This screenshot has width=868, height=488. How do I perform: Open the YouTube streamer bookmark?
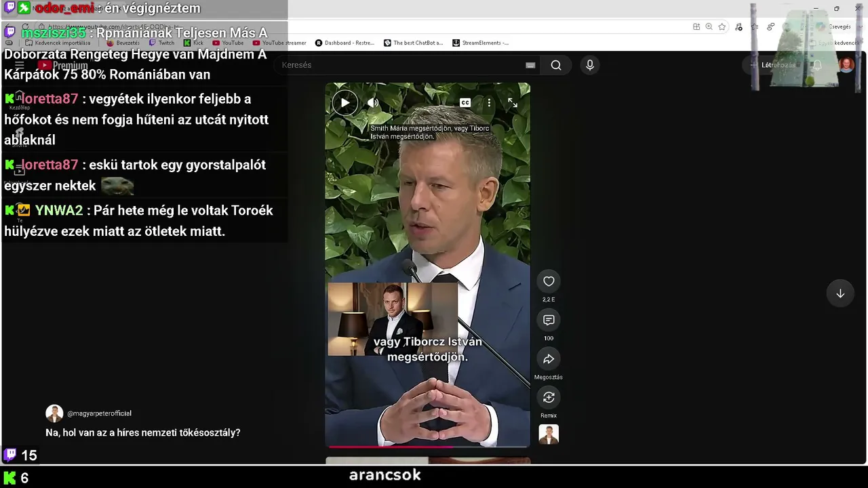[x=279, y=43]
